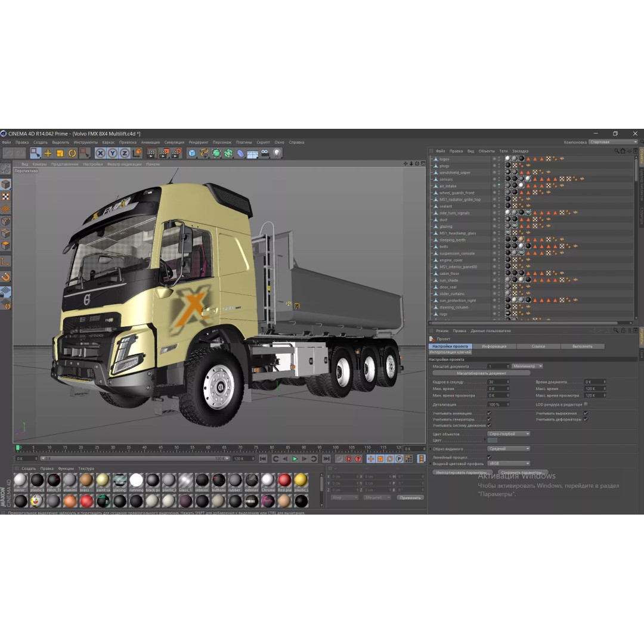Image resolution: width=644 pixels, height=644 pixels.
Task: Open the sRGB color profile dropdown
Action: [509, 463]
